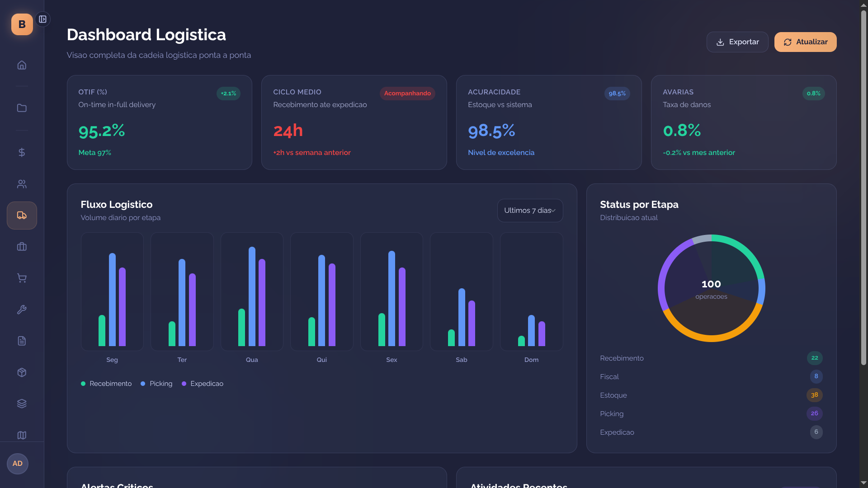Click the Recebimento row in Status por Etapa

pos(711,358)
